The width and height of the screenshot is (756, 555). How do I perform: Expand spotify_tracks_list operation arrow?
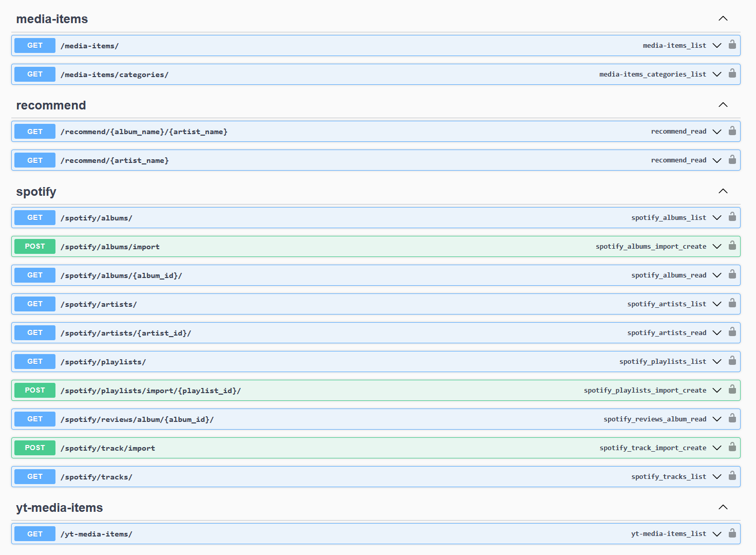click(717, 476)
